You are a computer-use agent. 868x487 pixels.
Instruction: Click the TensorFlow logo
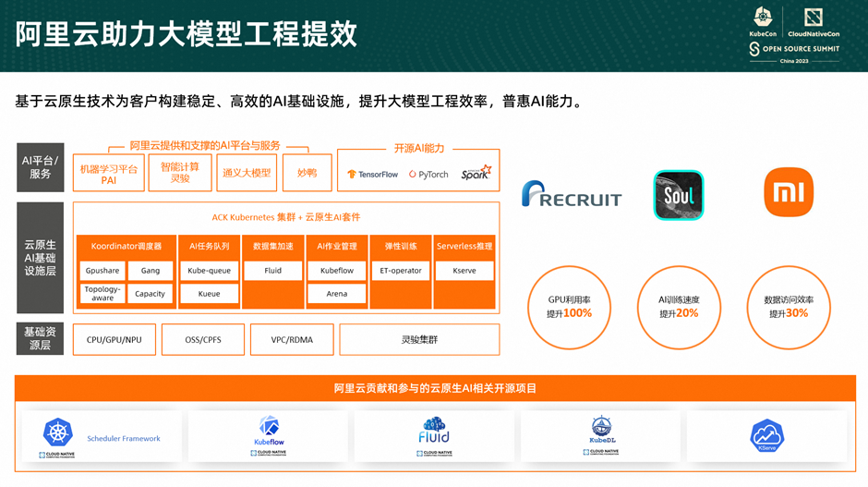pos(372,174)
